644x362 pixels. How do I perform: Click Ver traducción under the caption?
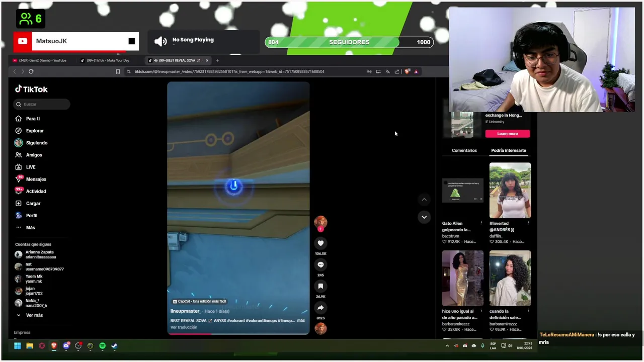pyautogui.click(x=184, y=327)
